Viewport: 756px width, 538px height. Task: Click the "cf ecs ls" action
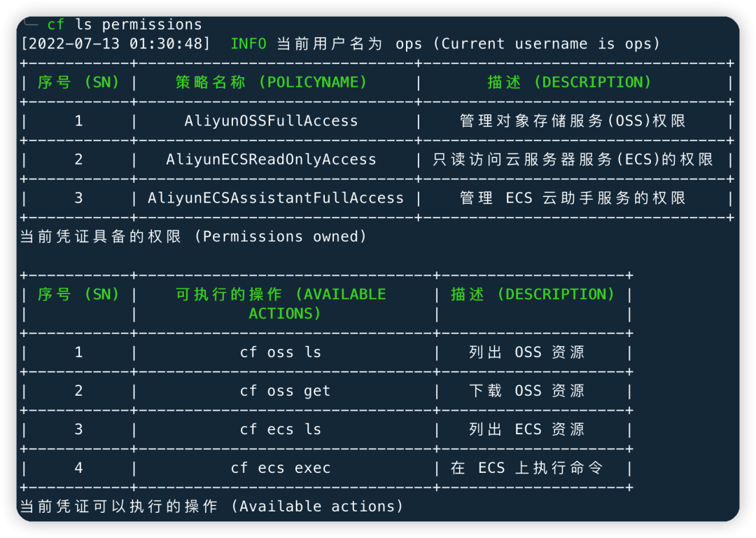click(x=281, y=429)
